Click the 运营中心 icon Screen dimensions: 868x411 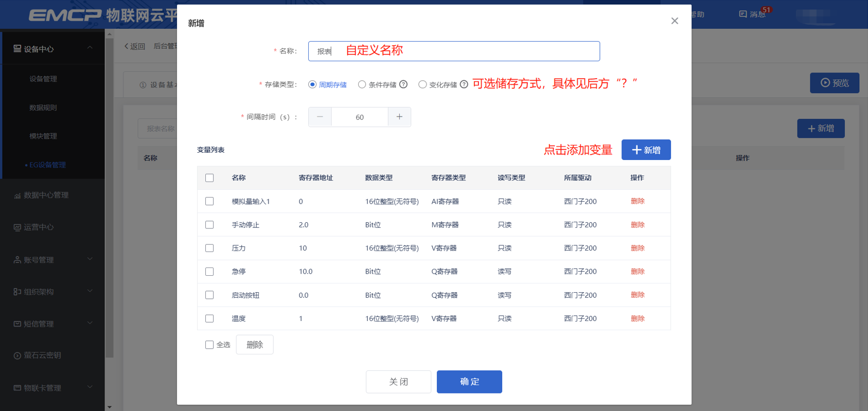[17, 227]
